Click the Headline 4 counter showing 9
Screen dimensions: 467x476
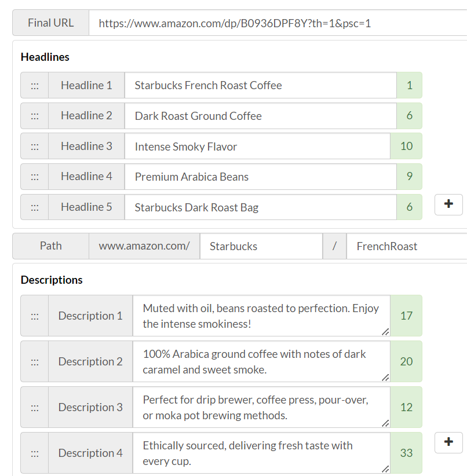[x=409, y=177]
